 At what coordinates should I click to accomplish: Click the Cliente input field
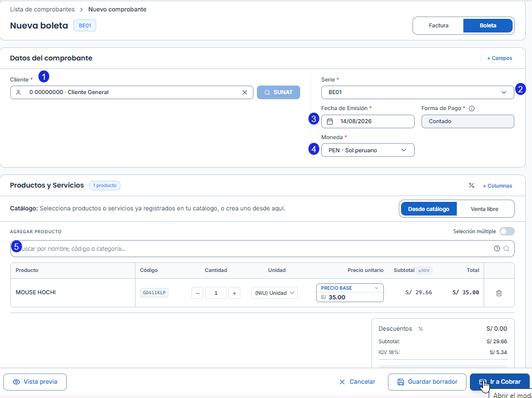coord(132,92)
